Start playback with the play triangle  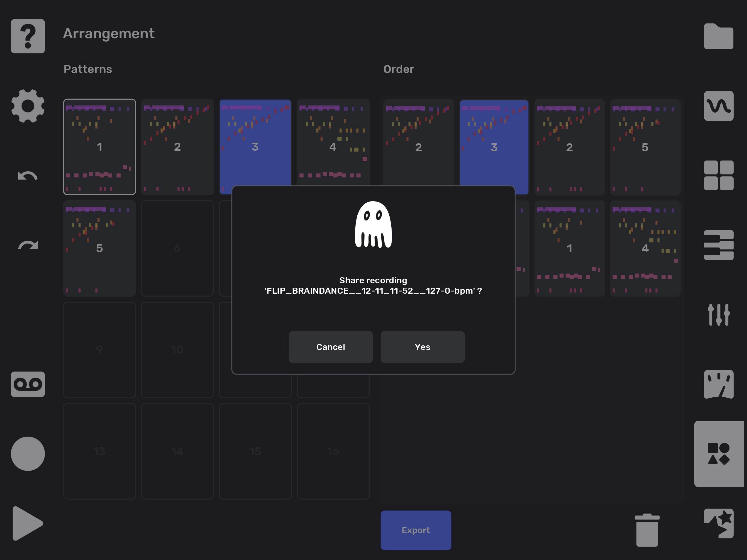[x=28, y=523]
